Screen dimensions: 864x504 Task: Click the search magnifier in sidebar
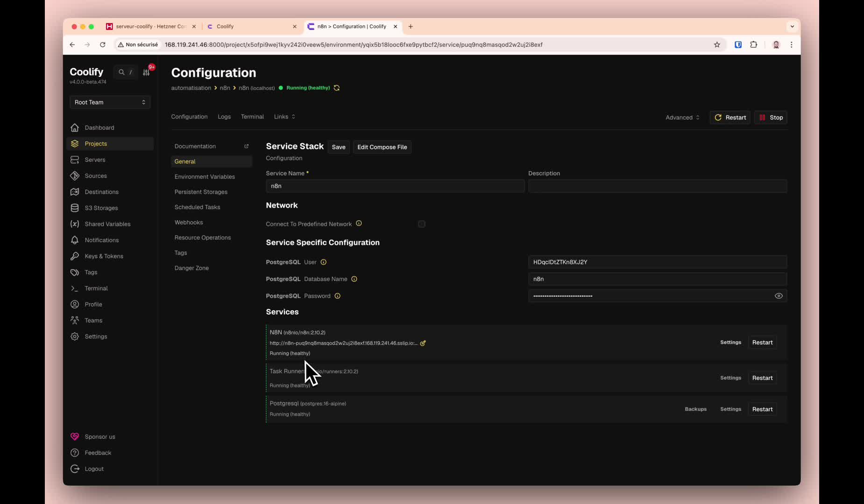[121, 72]
